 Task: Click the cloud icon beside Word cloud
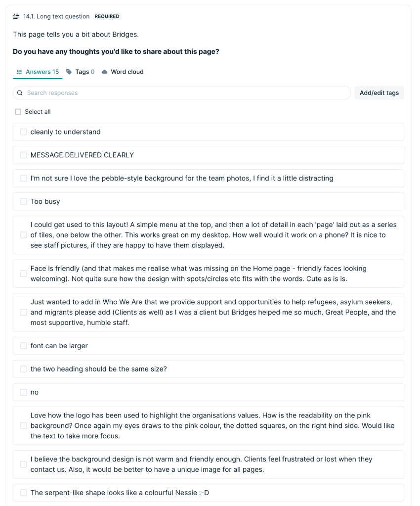point(104,72)
